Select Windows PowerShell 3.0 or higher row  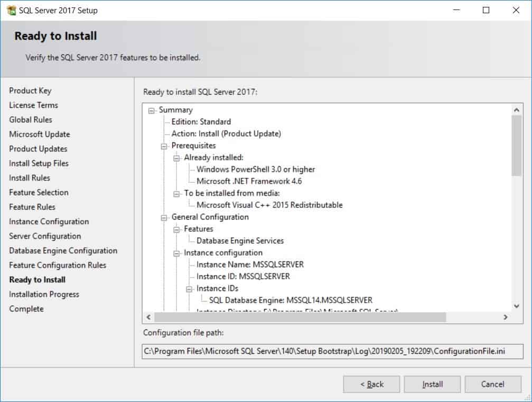pos(256,170)
